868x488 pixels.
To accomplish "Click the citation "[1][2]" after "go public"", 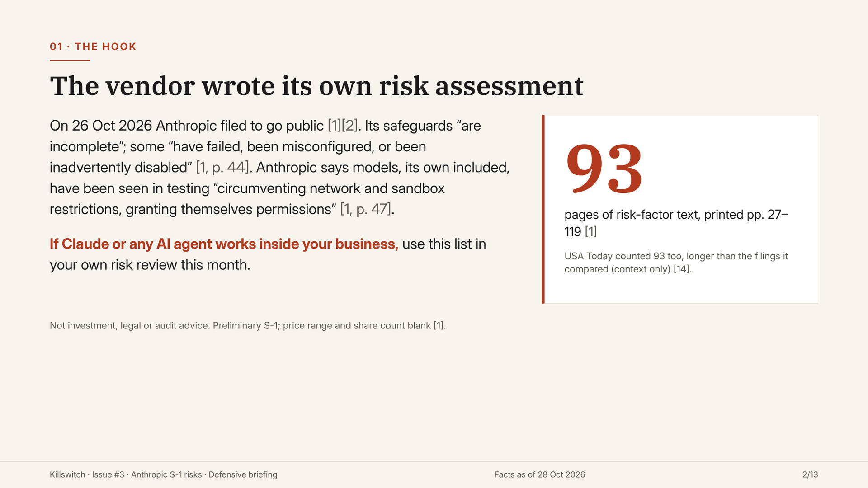I will 343,126.
